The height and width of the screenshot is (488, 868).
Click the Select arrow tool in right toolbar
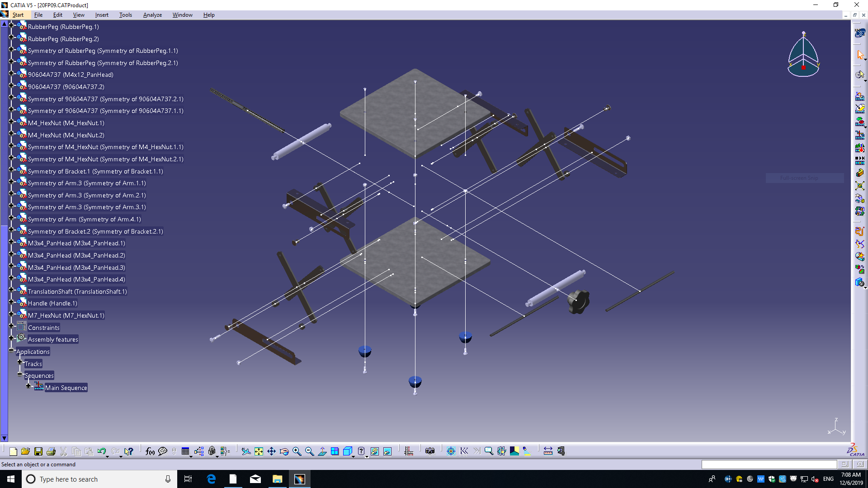pyautogui.click(x=860, y=55)
